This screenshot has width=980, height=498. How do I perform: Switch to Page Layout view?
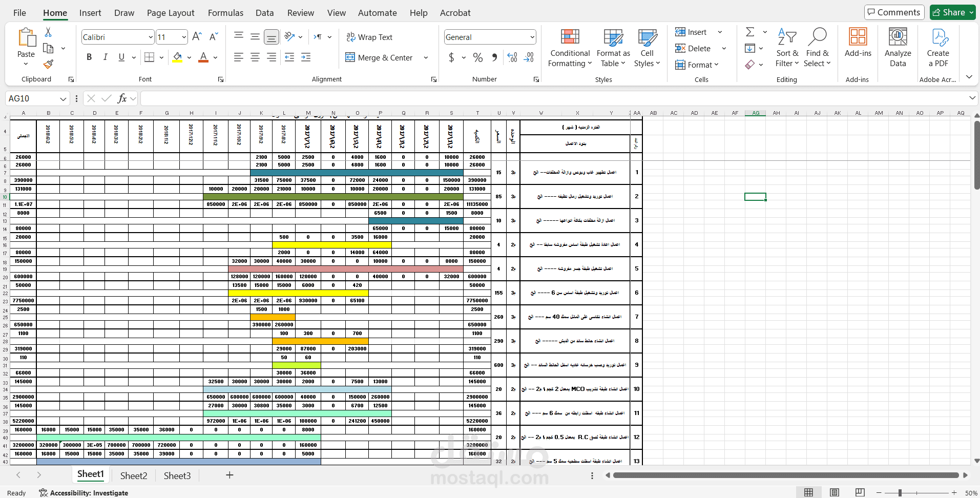click(835, 492)
